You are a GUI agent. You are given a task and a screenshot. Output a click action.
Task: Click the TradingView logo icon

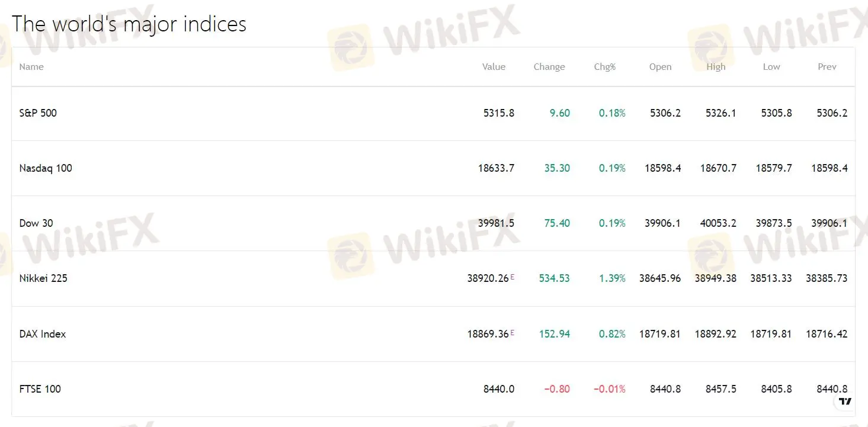point(845,402)
